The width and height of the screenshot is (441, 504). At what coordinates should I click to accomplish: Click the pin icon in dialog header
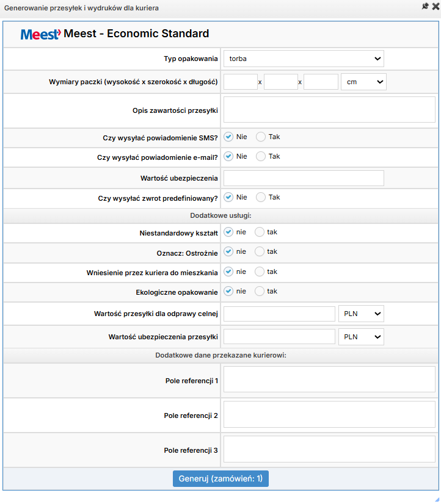[425, 6]
